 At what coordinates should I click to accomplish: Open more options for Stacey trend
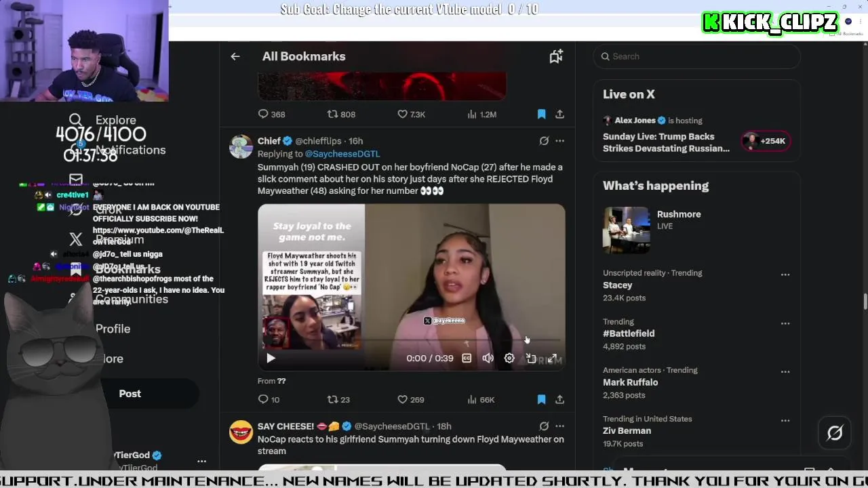(x=785, y=274)
